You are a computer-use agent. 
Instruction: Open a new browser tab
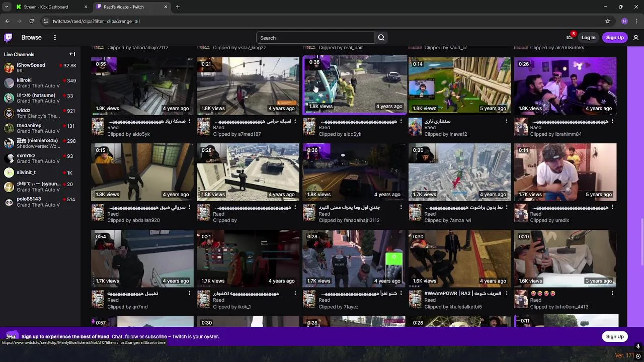click(178, 7)
